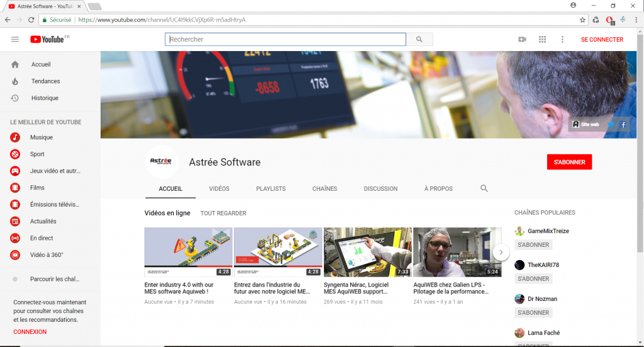The height and width of the screenshot is (347, 644).
Task: Click the Site web banner link
Action: [x=586, y=125]
